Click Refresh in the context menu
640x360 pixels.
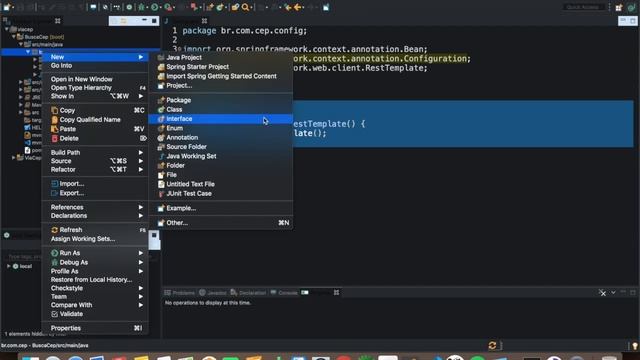95,230
